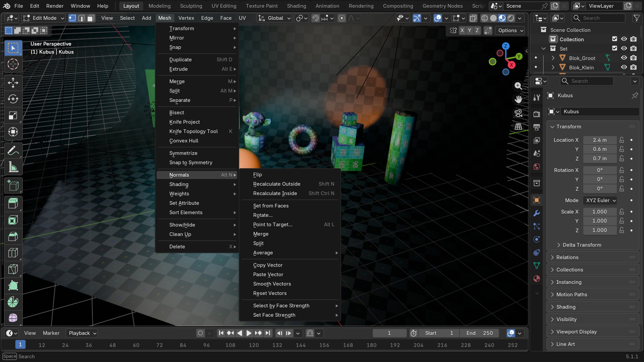This screenshot has height=362, width=644.
Task: Open the Playback dropdown in timeline
Action: [x=82, y=333]
